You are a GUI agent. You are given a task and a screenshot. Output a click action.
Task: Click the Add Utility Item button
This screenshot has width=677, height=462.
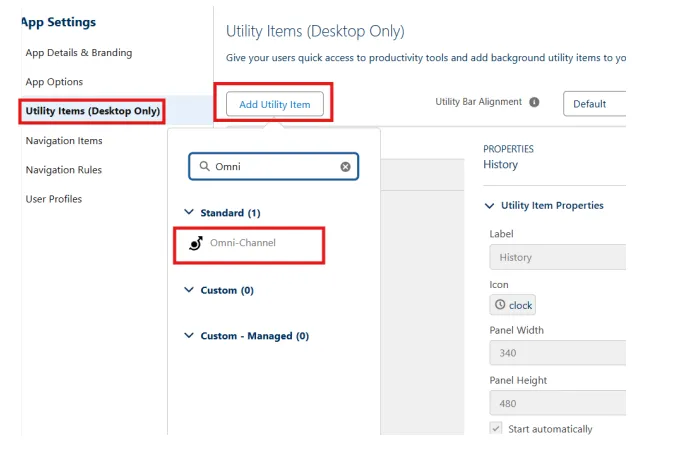(x=275, y=104)
